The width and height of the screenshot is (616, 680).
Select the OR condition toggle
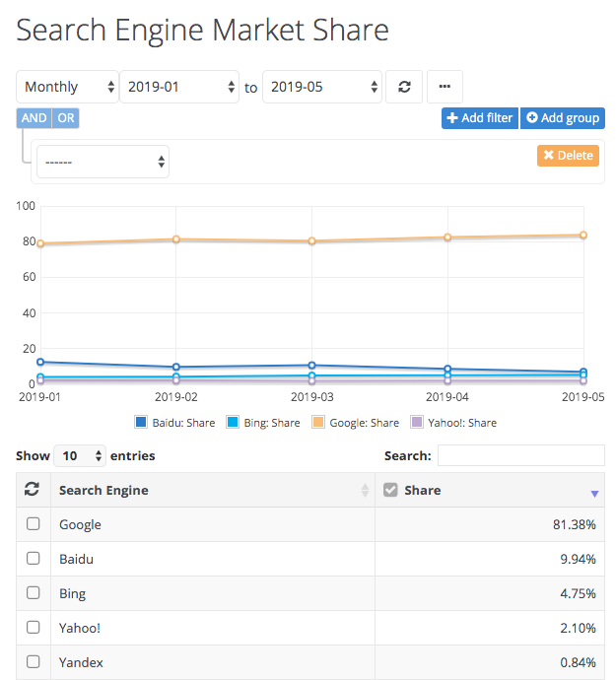(65, 118)
